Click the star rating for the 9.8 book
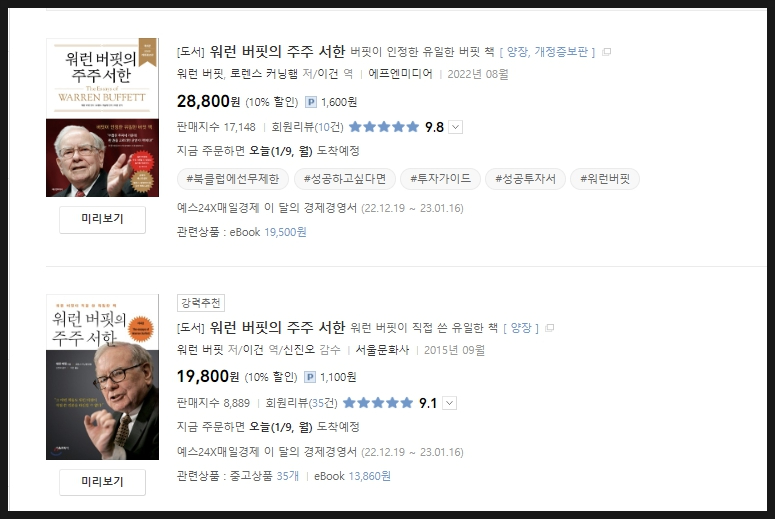This screenshot has width=775, height=519. (384, 127)
